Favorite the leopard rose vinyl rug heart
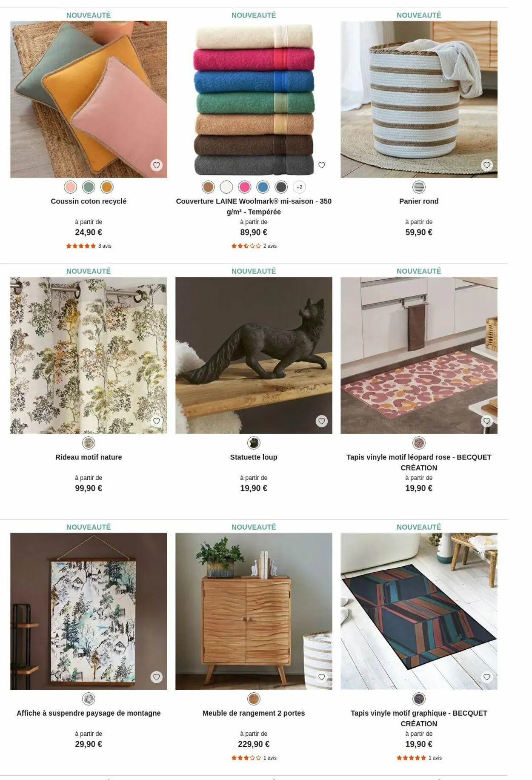Viewport: 532px width, 780px height. tap(487, 421)
